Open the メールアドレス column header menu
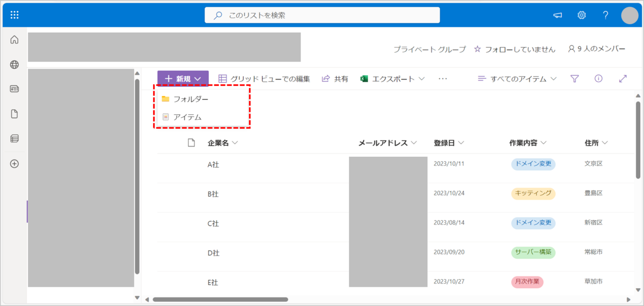The image size is (644, 306). [387, 143]
